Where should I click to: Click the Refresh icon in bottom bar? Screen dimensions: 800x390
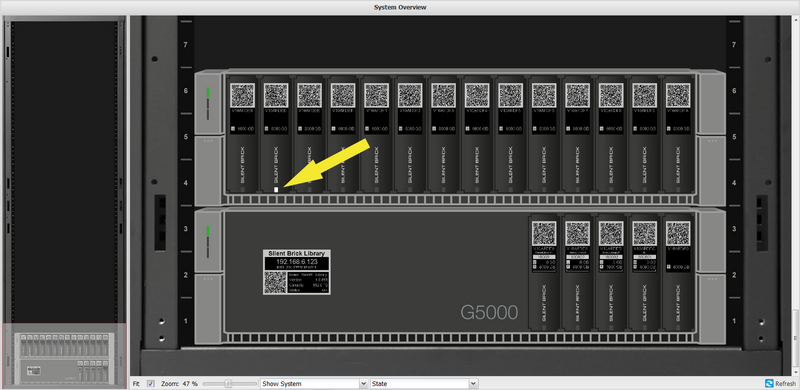[769, 383]
